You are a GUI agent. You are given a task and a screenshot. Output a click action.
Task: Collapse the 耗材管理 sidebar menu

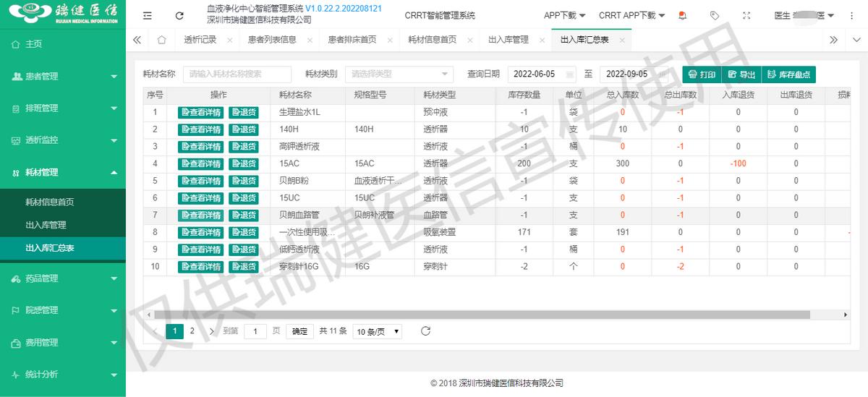63,172
